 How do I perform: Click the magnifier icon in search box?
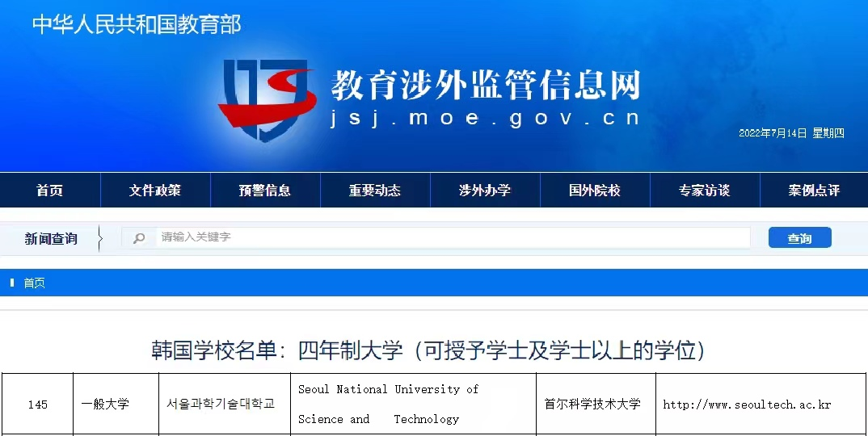click(x=139, y=238)
